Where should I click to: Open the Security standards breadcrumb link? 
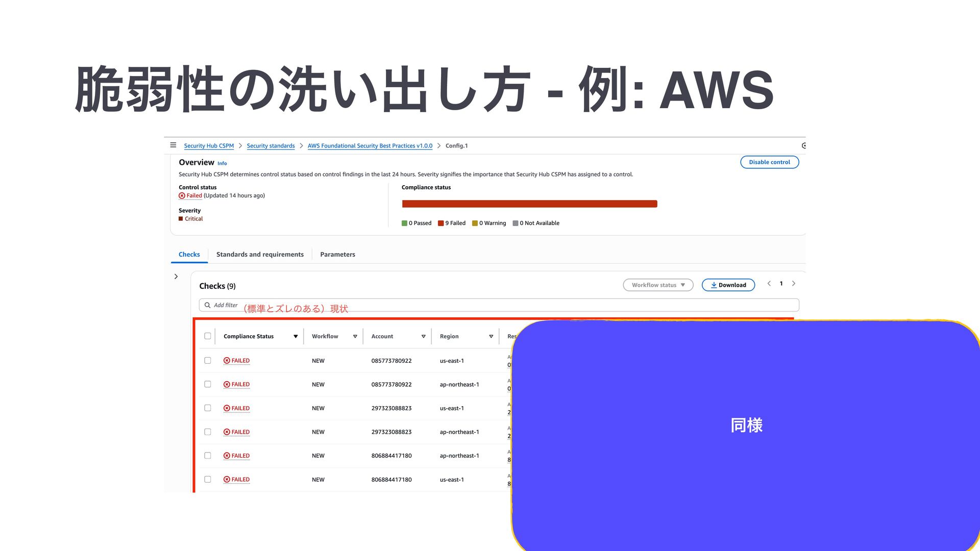tap(271, 146)
